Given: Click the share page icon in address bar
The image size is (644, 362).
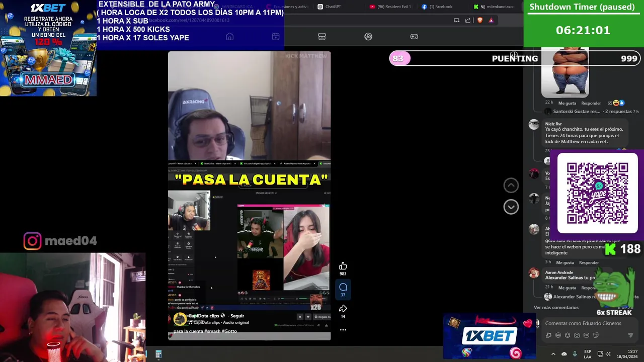Looking at the screenshot, I should (468, 20).
